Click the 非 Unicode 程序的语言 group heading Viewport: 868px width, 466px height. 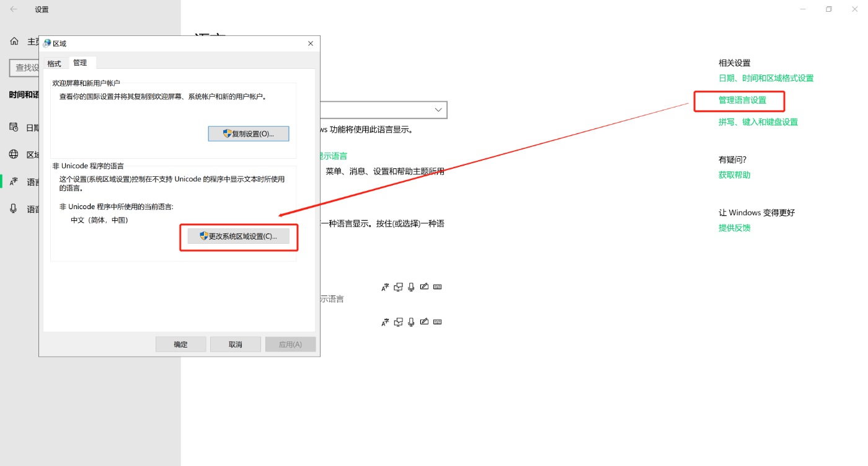88,166
